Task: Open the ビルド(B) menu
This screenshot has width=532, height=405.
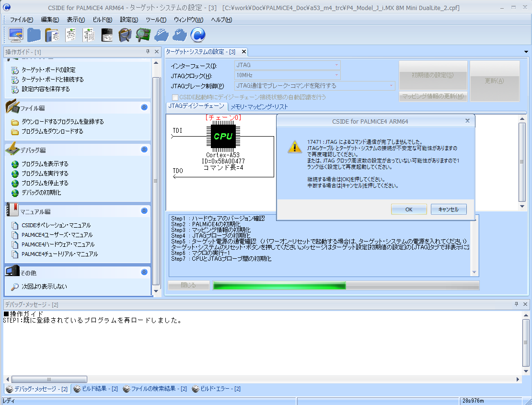Action: [x=102, y=20]
